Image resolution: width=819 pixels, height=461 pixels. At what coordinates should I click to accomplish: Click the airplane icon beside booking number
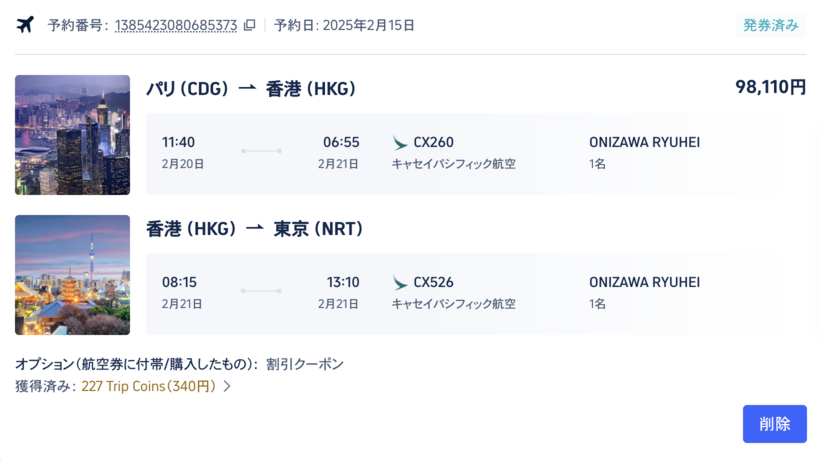(25, 25)
